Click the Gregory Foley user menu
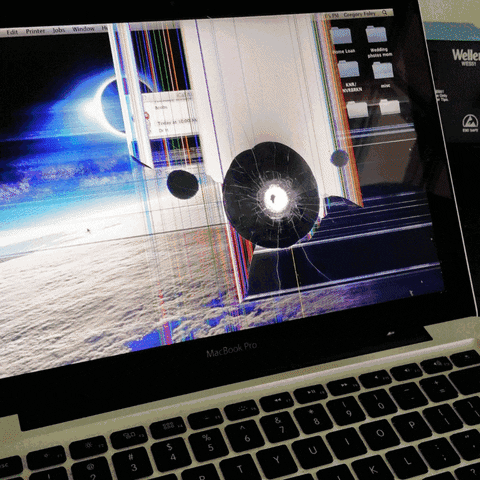Image resolution: width=480 pixels, height=480 pixels. tap(359, 14)
